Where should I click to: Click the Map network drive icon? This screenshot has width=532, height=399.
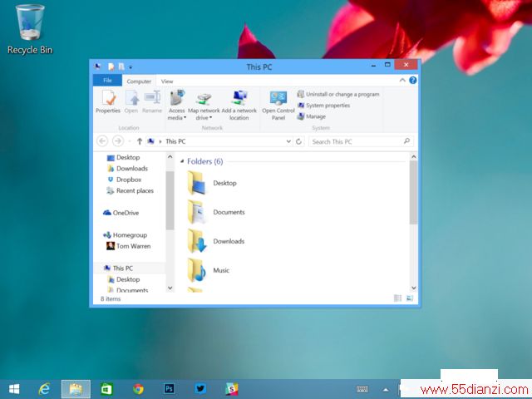click(x=204, y=99)
